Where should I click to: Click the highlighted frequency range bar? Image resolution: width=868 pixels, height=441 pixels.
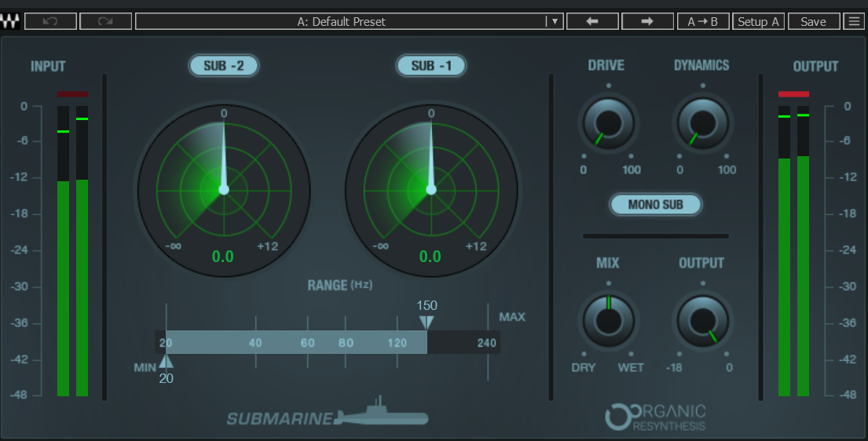pyautogui.click(x=297, y=342)
